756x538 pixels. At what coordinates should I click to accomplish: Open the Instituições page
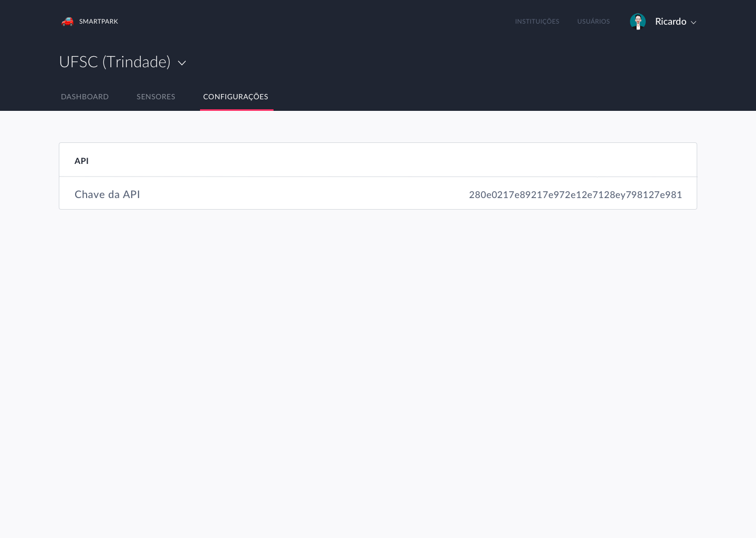[x=537, y=22]
